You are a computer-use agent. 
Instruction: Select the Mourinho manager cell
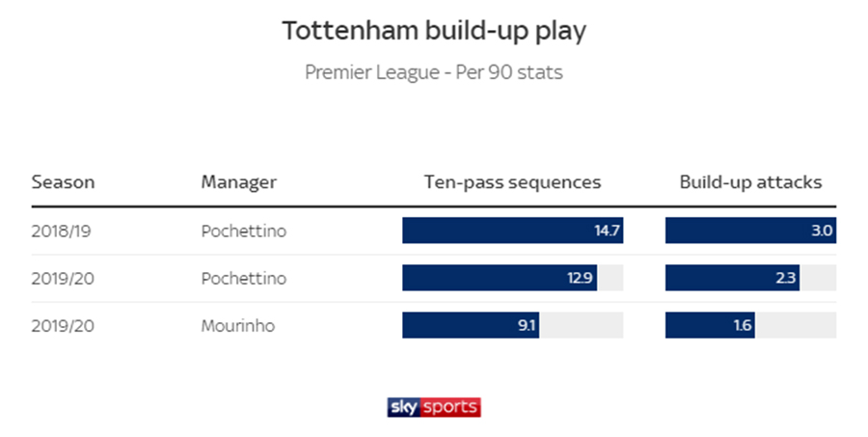click(x=238, y=326)
